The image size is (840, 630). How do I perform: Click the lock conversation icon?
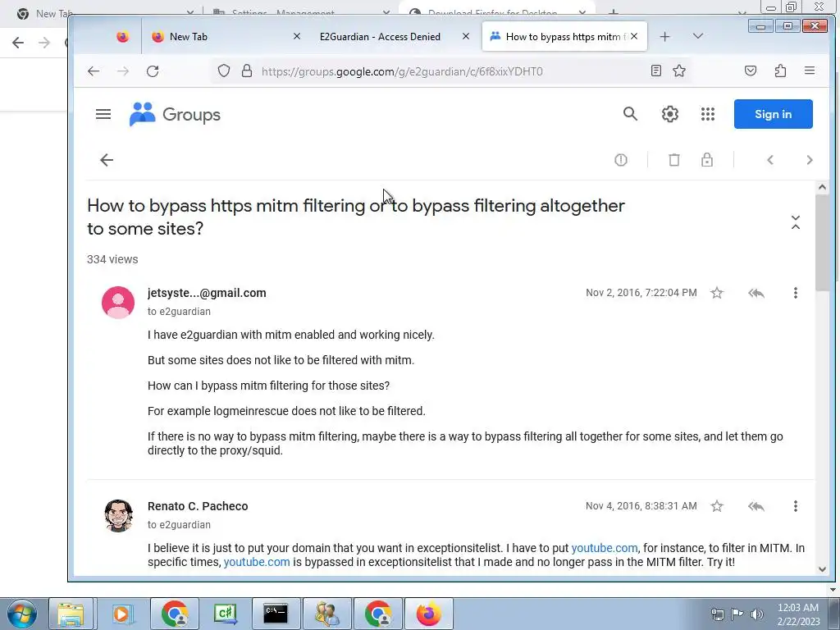(707, 160)
